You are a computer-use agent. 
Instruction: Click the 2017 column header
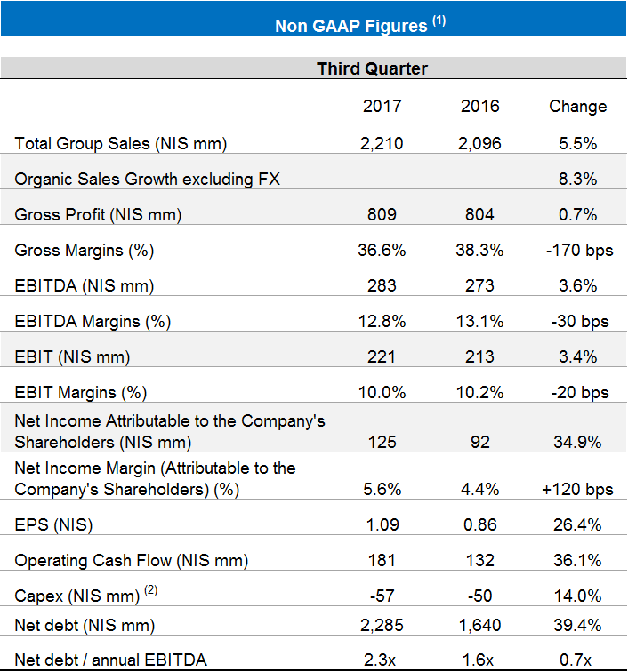click(x=382, y=106)
